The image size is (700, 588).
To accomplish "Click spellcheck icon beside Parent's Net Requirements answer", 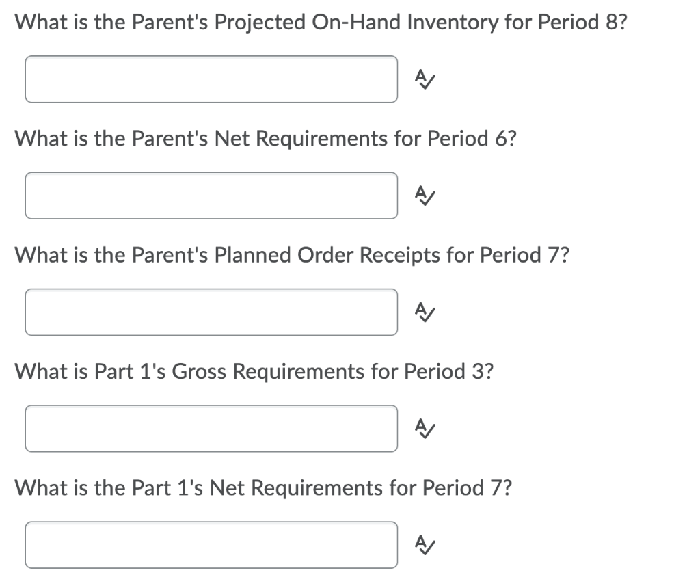I will (x=426, y=196).
